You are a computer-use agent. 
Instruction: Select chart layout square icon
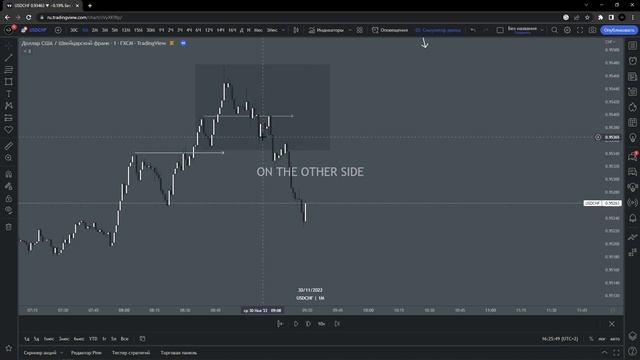pos(500,30)
